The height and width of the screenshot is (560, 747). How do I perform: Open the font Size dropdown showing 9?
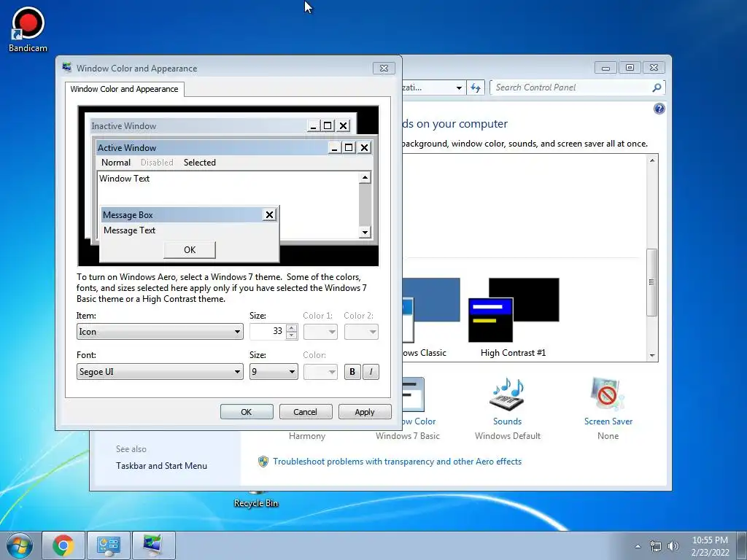pyautogui.click(x=274, y=372)
